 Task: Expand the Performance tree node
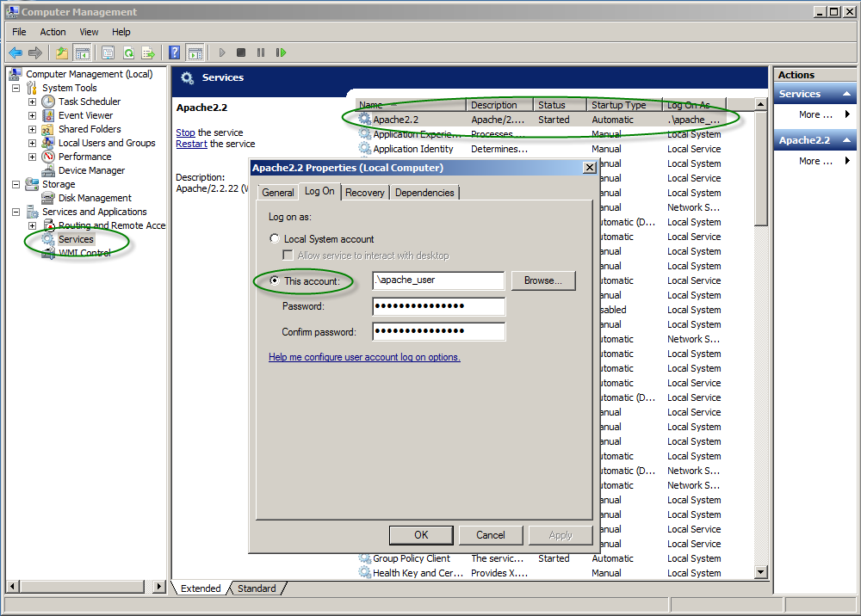[x=33, y=157]
